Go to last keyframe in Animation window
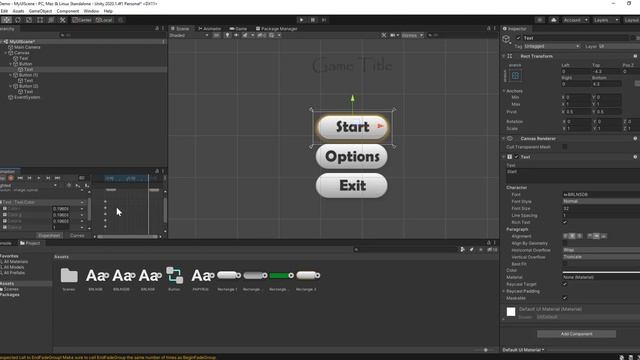The image size is (640, 360). (58, 178)
